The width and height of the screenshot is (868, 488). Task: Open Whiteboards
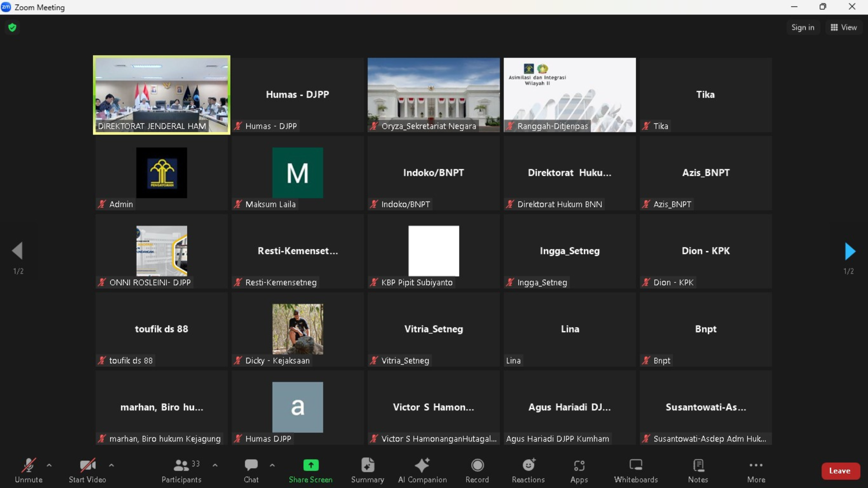coord(636,470)
